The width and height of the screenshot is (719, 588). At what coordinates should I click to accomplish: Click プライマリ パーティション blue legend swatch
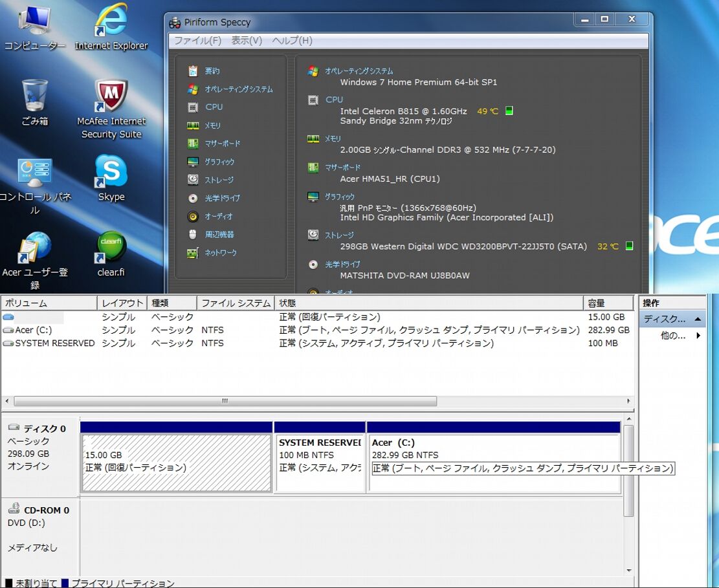pyautogui.click(x=65, y=583)
